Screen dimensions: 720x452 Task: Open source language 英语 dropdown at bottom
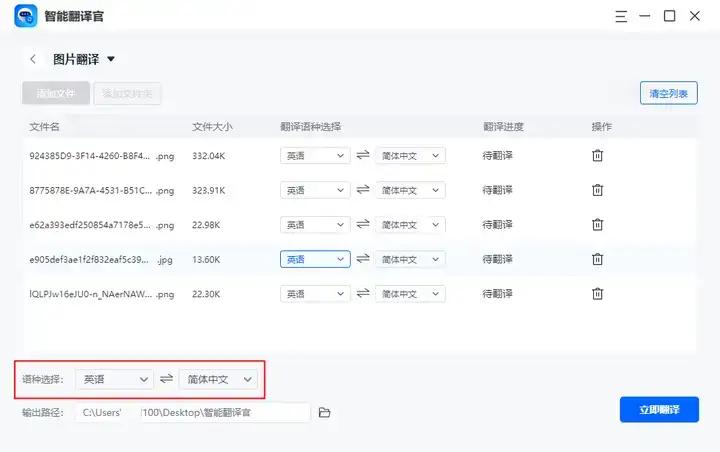point(114,380)
